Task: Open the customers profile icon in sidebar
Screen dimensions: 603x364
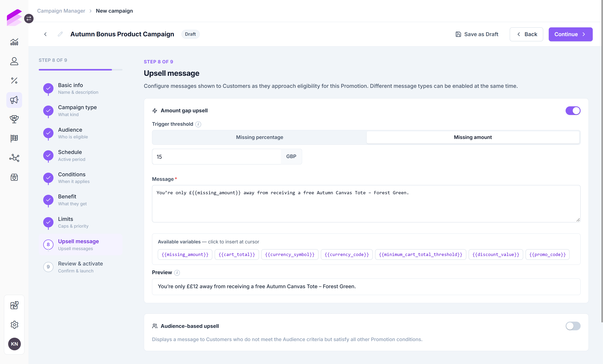Action: coord(14,61)
